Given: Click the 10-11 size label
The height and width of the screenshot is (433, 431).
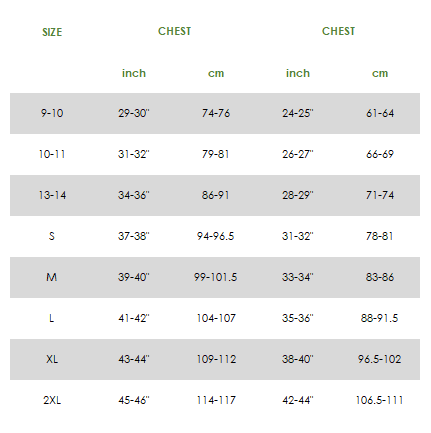Looking at the screenshot, I should (52, 154).
